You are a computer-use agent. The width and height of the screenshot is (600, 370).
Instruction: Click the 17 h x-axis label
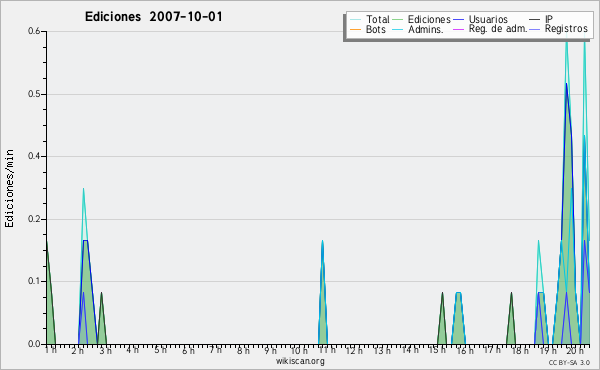tap(492, 349)
